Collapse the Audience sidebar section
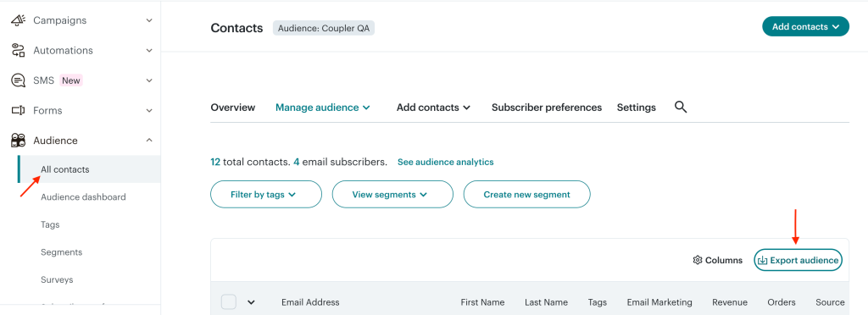 coord(149,141)
